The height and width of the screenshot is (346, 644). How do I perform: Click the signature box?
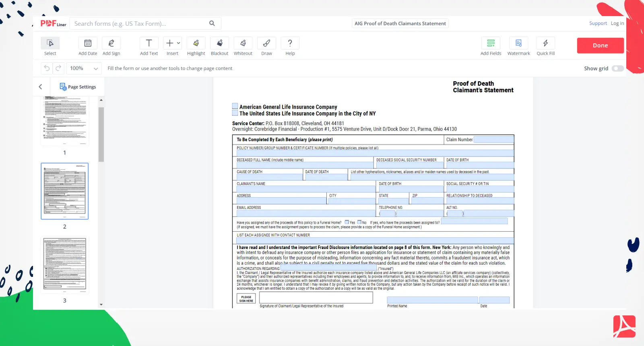[x=316, y=298]
